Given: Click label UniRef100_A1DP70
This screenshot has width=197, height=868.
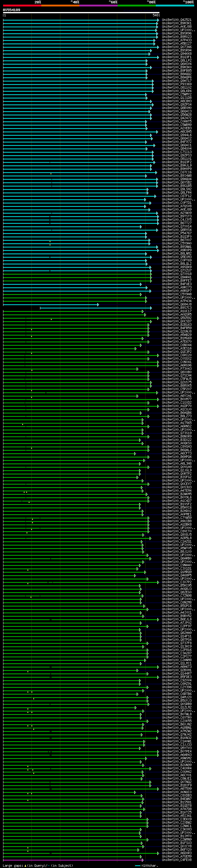Looking at the screenshot, I should (176, 406).
